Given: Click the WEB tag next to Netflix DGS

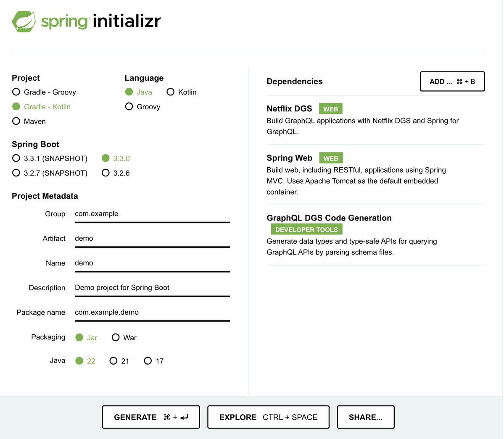Looking at the screenshot, I should click(x=331, y=109).
